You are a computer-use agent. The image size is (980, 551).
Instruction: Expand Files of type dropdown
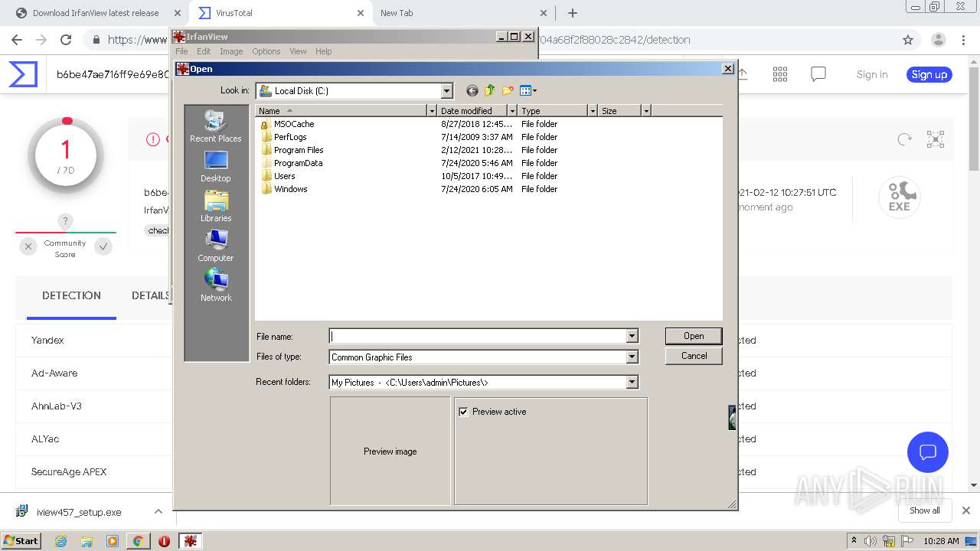click(x=632, y=357)
